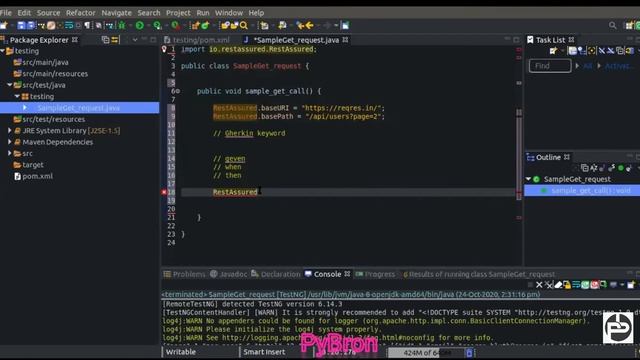640x360 pixels.
Task: Click Remove Launch X icon in Console
Action: coord(539,285)
